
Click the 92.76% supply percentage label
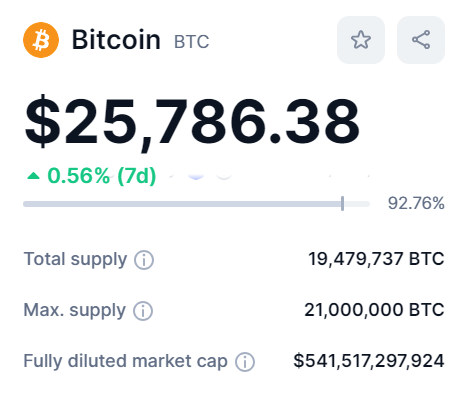pyautogui.click(x=416, y=203)
